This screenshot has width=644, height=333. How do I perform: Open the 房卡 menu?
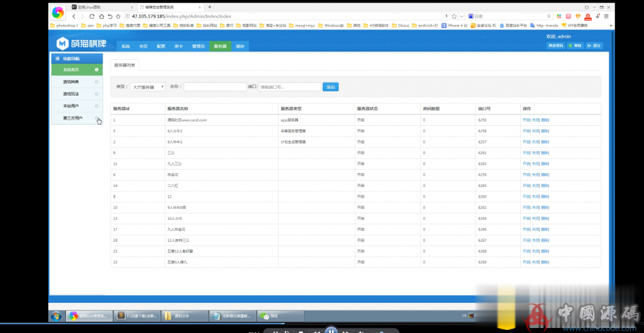[x=178, y=47]
